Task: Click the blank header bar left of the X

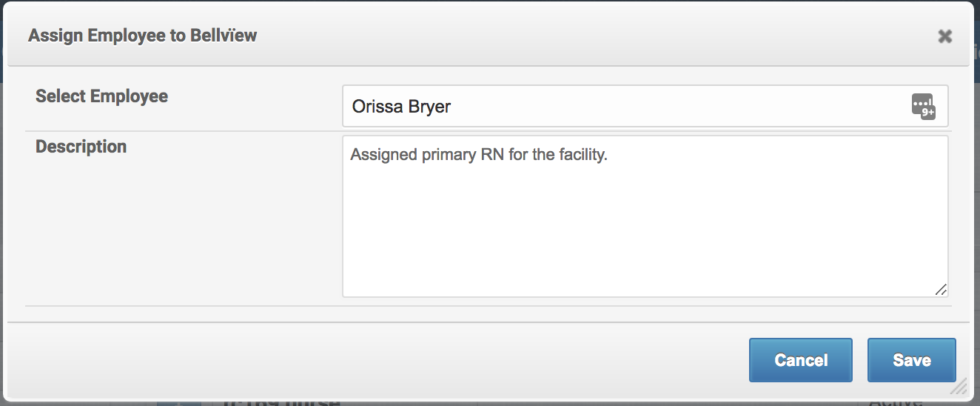Action: coord(592,36)
